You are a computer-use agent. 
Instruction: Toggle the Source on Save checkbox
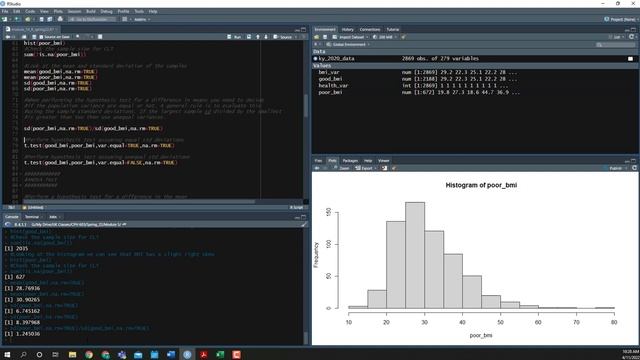(x=41, y=37)
